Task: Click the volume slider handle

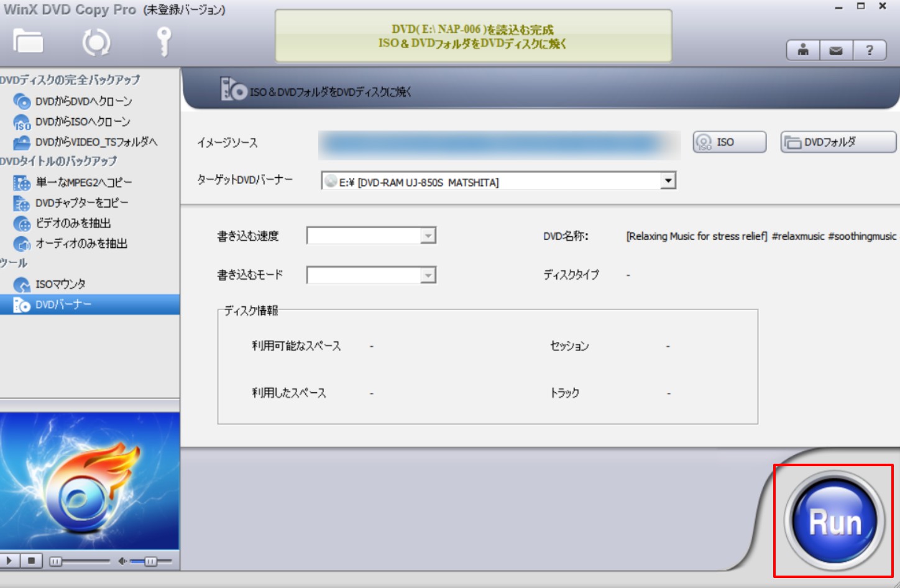Action: coord(150,561)
